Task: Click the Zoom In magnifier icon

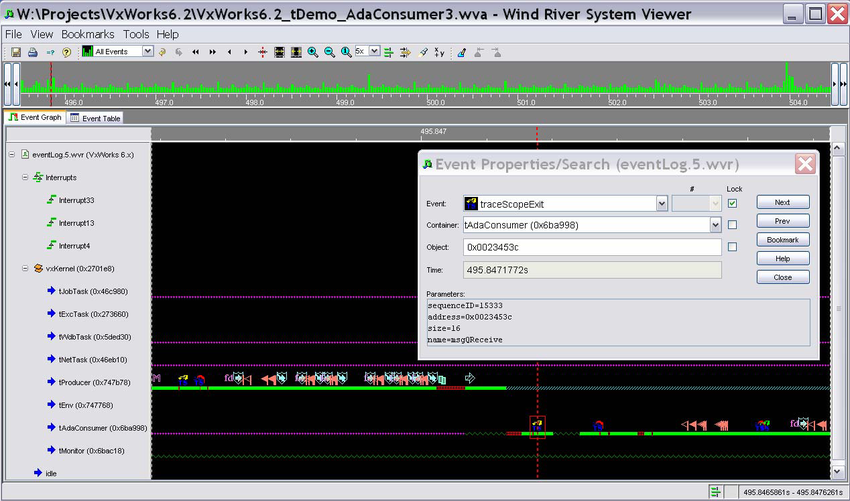Action: (313, 52)
